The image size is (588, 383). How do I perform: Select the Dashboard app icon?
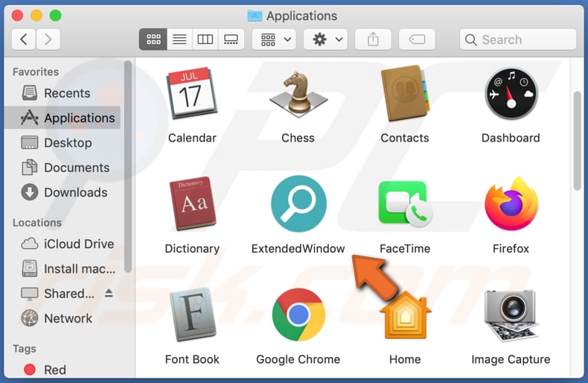pos(511,95)
